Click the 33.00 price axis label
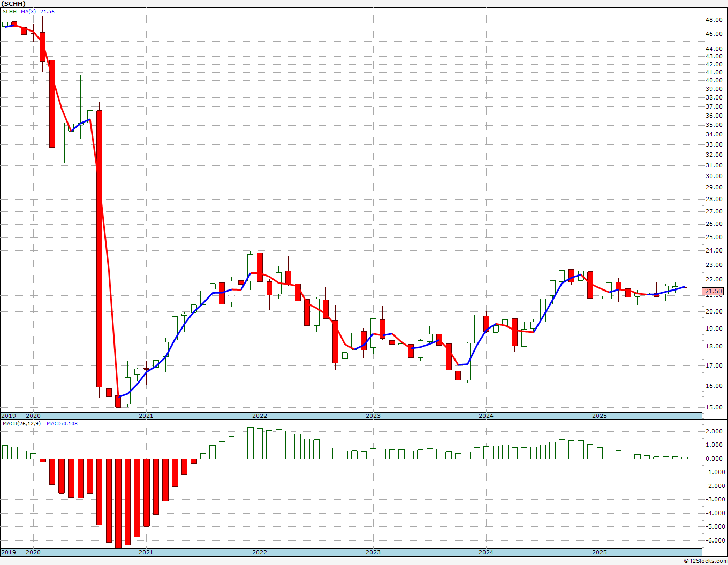The width and height of the screenshot is (728, 565). [714, 144]
